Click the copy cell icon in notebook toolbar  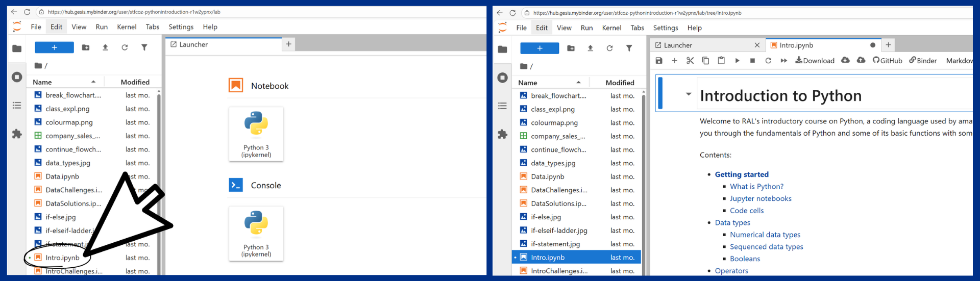[x=705, y=61]
